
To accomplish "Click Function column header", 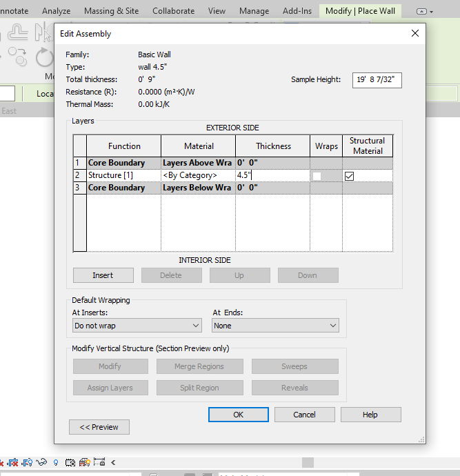I will point(124,146).
